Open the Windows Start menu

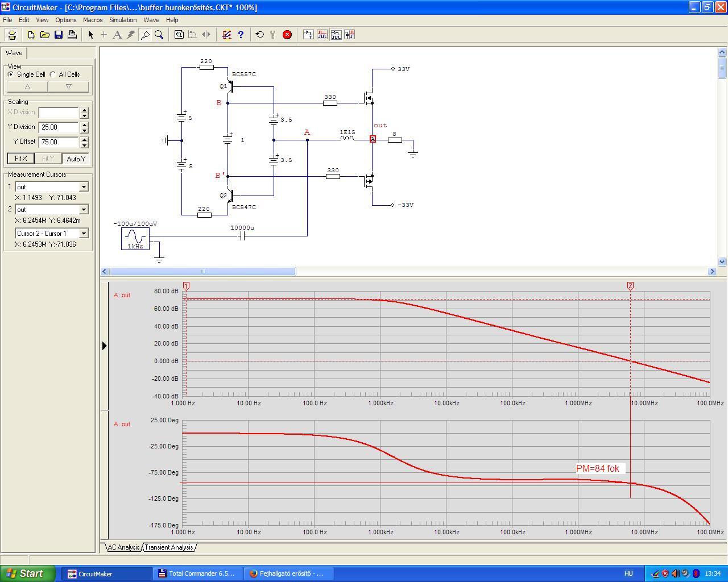(x=28, y=573)
